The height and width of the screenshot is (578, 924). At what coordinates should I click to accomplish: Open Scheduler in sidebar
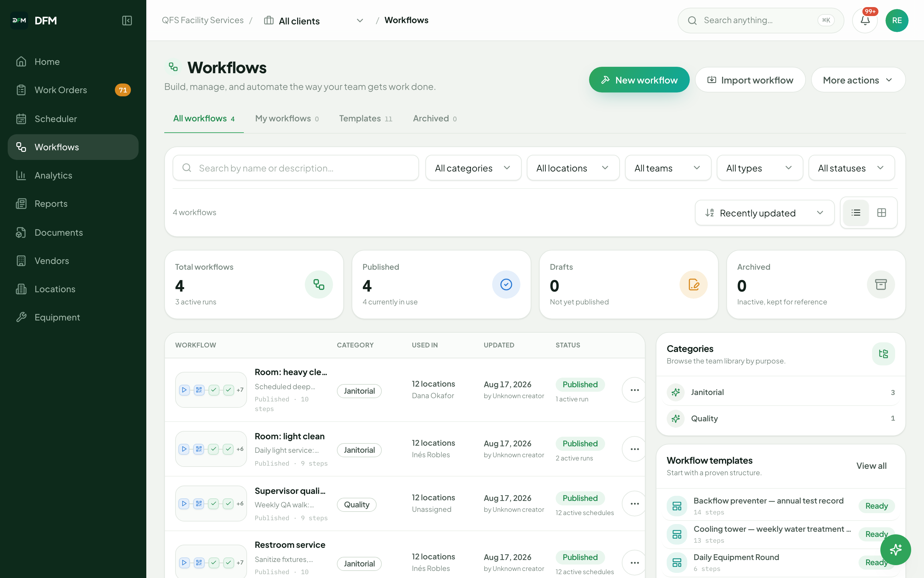(x=73, y=119)
